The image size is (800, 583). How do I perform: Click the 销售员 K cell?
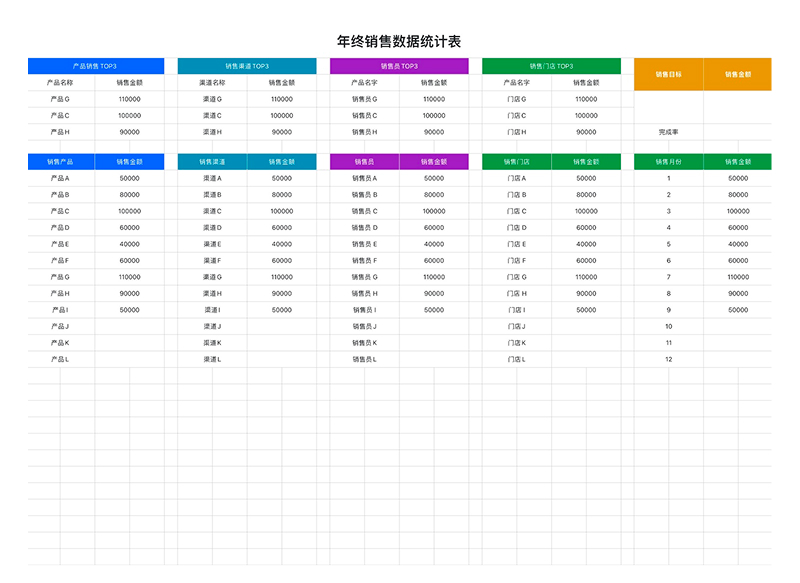tap(364, 343)
